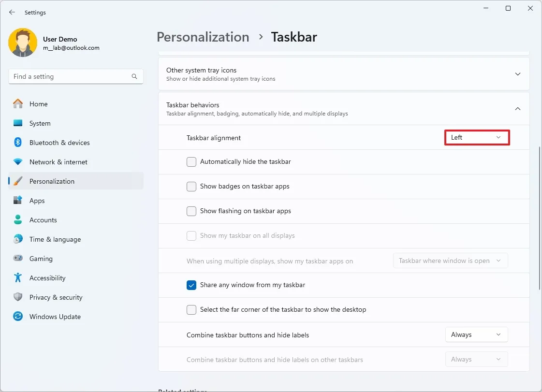Open Windows Update via its sync icon
Image resolution: width=542 pixels, height=392 pixels.
pos(18,317)
